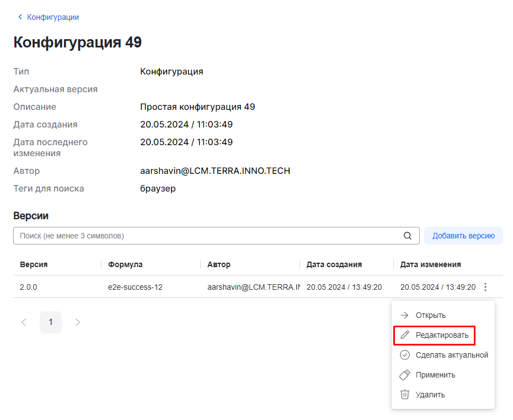
Task: Click the check-circle icon for Сделать актуальной
Action: click(x=404, y=355)
